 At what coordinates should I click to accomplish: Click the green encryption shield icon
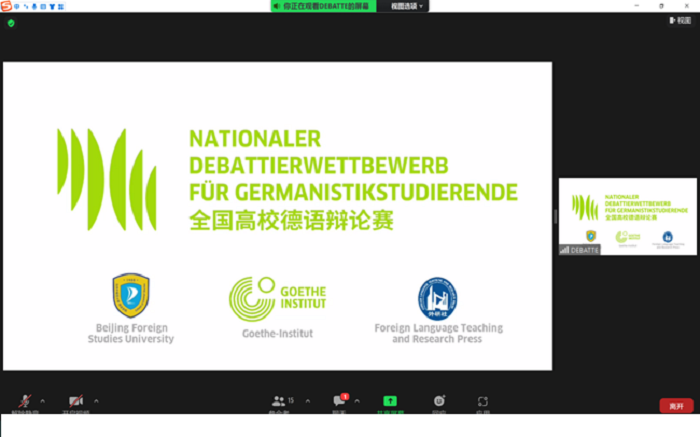(x=11, y=22)
